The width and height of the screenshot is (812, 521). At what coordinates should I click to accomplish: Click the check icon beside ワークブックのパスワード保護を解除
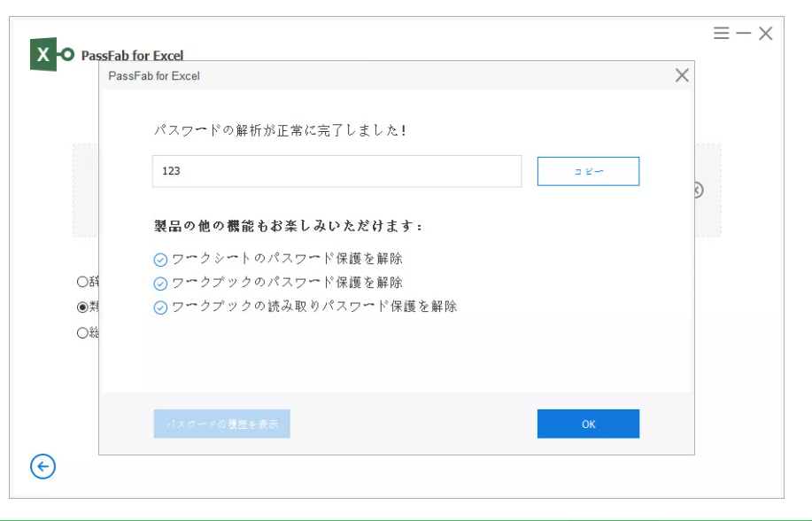tap(160, 284)
